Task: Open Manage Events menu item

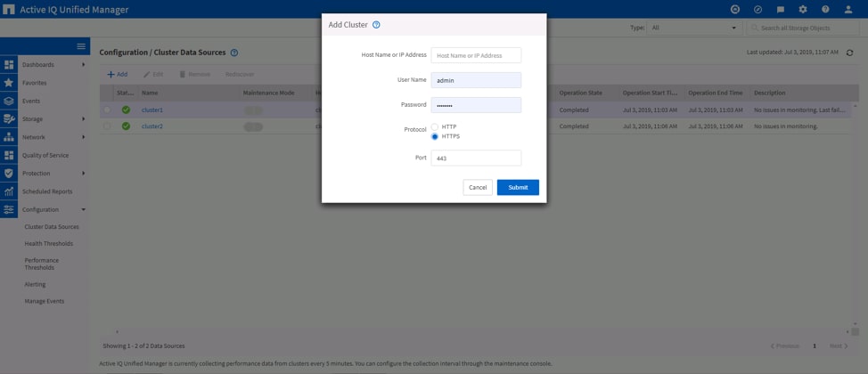Action: point(45,302)
